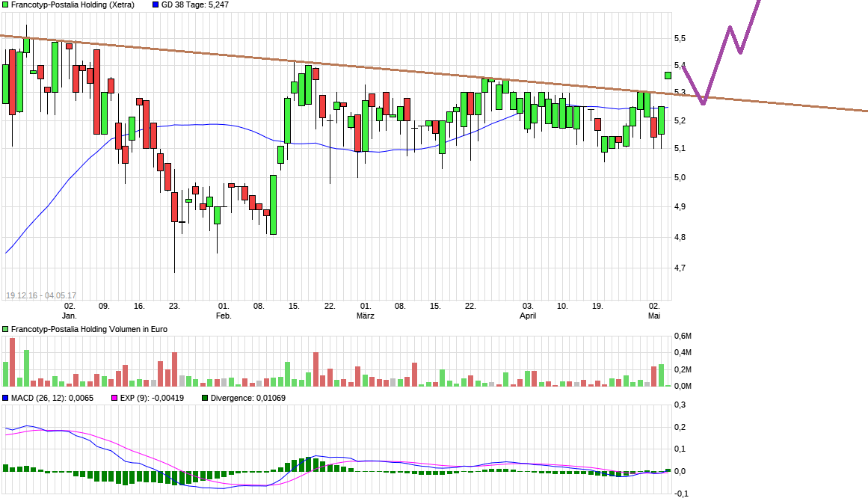Image resolution: width=868 pixels, height=501 pixels.
Task: Click the März label on the time axis
Action: (366, 316)
